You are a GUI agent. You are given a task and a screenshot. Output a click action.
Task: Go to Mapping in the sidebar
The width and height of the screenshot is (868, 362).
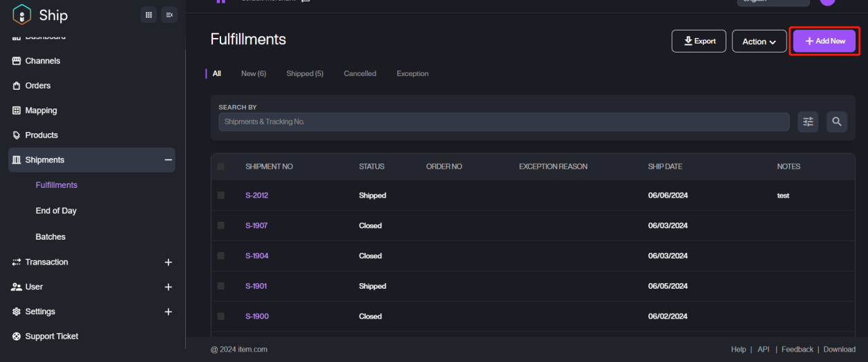pos(41,111)
